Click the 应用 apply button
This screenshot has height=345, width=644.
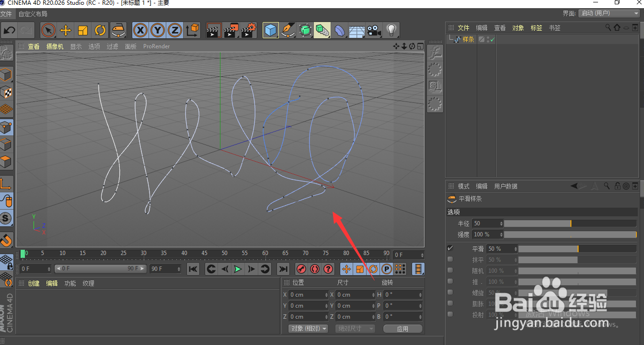pyautogui.click(x=402, y=329)
